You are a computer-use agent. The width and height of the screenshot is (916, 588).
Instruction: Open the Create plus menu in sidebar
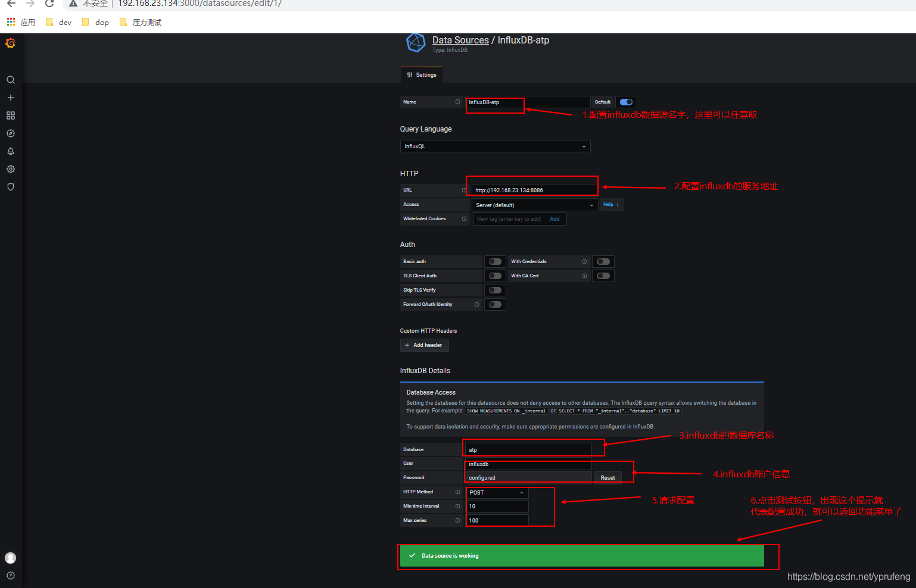pyautogui.click(x=11, y=98)
